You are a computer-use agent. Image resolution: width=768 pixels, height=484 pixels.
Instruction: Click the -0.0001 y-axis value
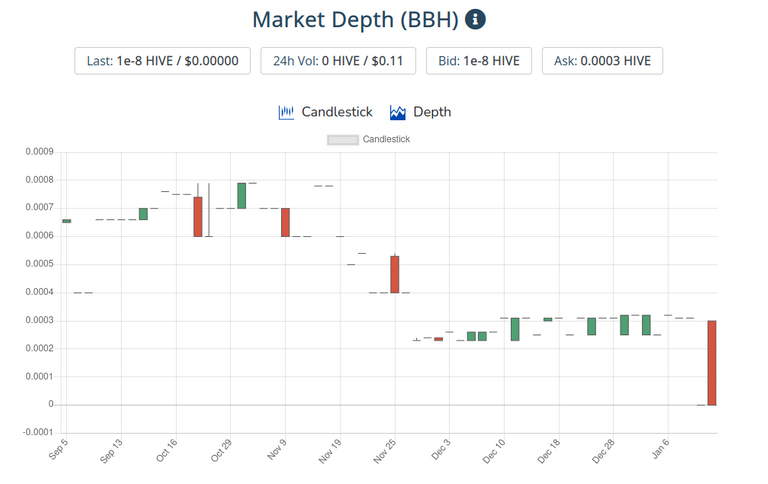coord(38,432)
